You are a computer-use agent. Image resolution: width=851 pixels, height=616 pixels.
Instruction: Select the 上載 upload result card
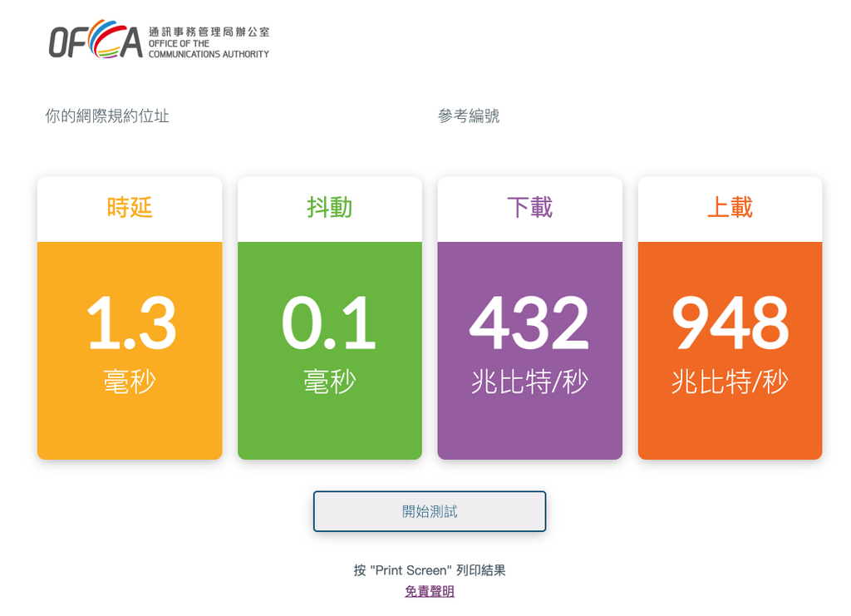click(x=730, y=318)
